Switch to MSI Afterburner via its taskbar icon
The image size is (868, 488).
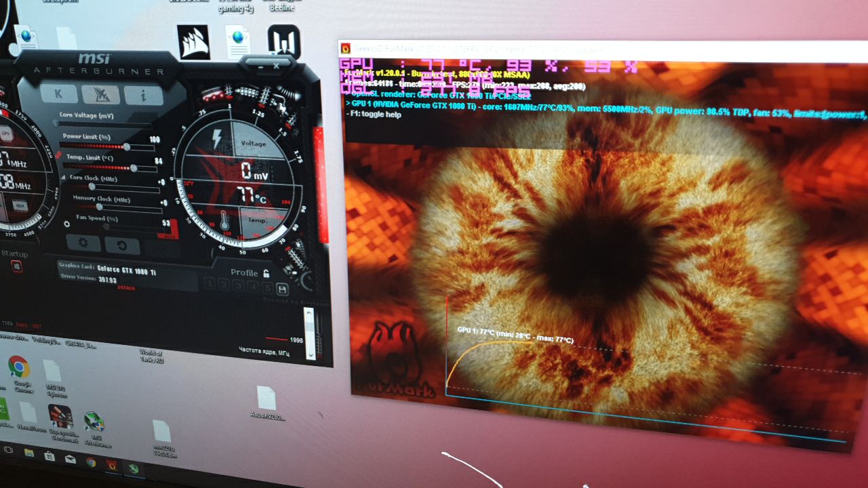pyautogui.click(x=134, y=468)
